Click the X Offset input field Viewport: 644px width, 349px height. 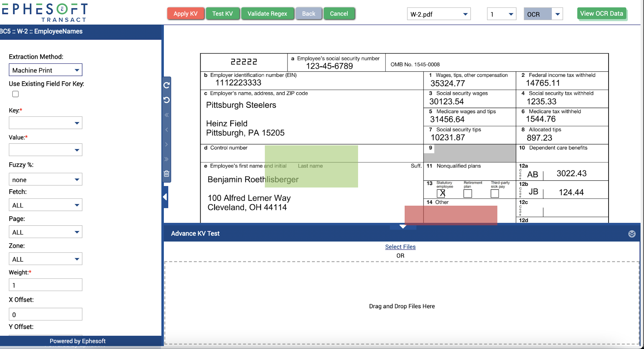(46, 314)
